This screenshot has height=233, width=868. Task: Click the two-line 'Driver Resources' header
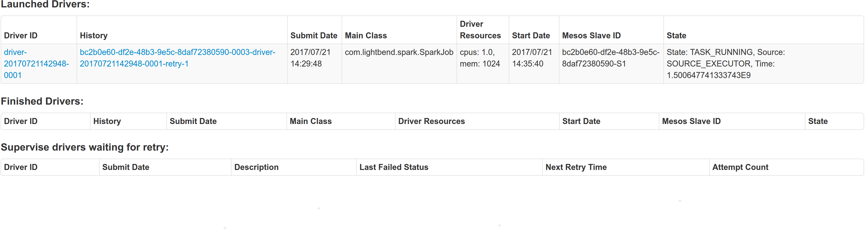[x=480, y=30]
